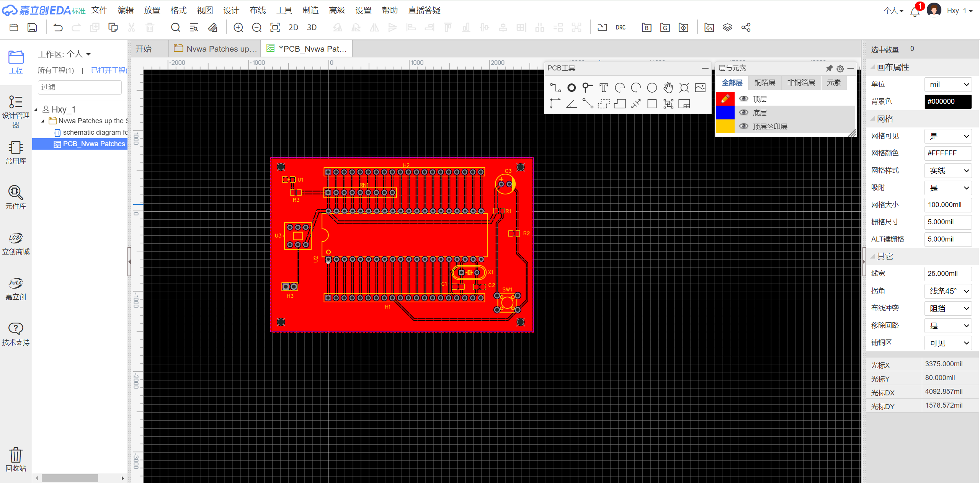Click the Pan hand tool icon

click(668, 88)
